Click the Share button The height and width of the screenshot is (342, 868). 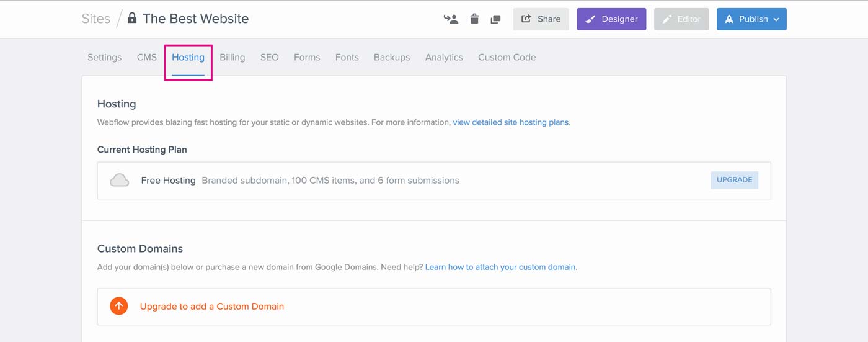(x=541, y=19)
